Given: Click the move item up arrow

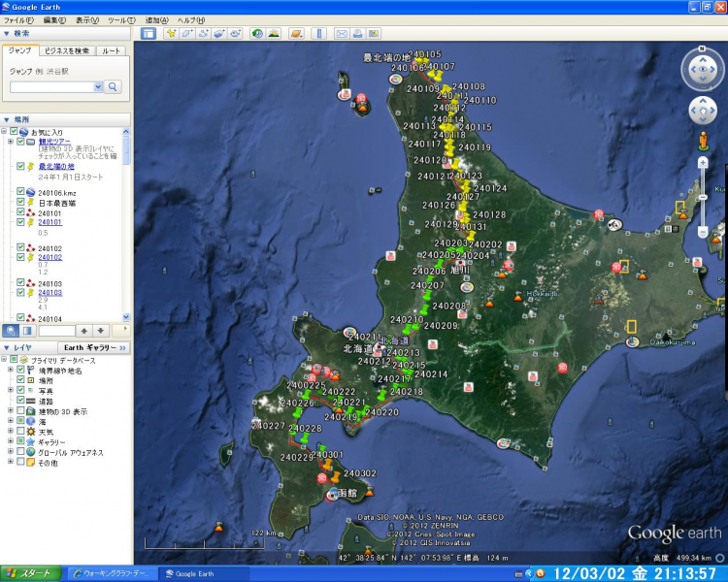Looking at the screenshot, I should [84, 331].
